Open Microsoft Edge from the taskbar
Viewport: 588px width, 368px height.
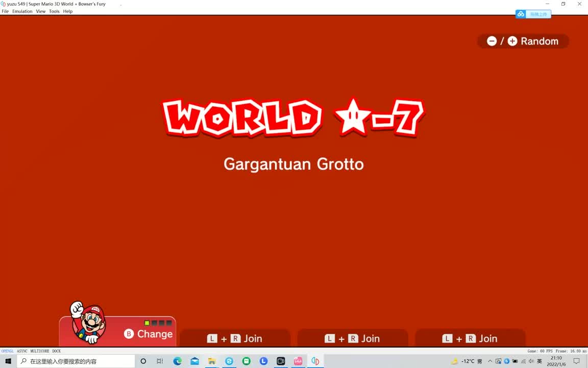(178, 361)
